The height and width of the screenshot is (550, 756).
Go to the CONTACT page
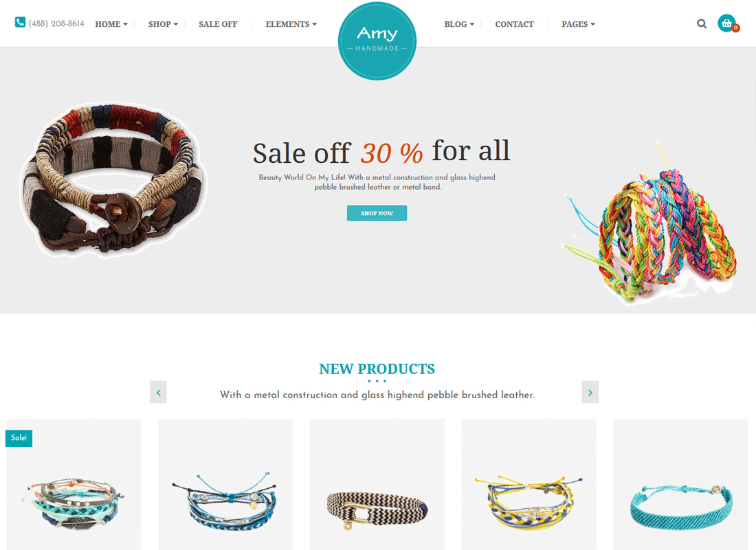point(515,24)
